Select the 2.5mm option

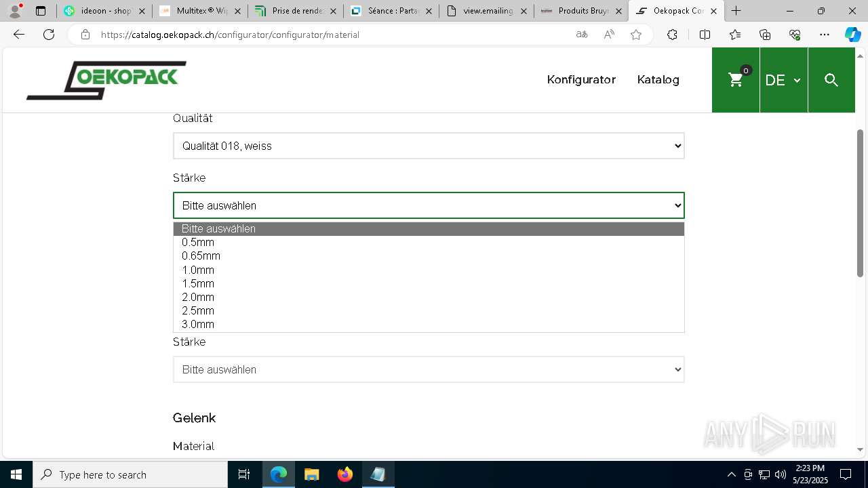(x=429, y=310)
